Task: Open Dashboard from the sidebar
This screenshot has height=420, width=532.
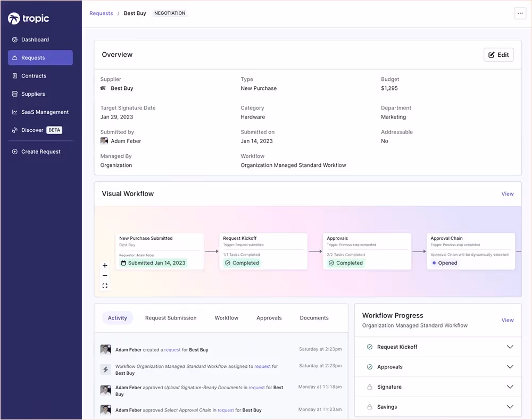Action: (x=36, y=39)
